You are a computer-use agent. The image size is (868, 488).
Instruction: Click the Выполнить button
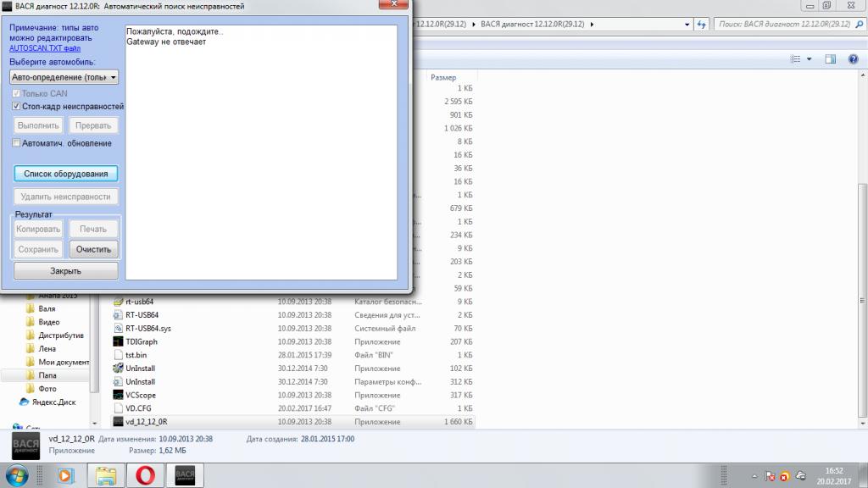point(38,125)
